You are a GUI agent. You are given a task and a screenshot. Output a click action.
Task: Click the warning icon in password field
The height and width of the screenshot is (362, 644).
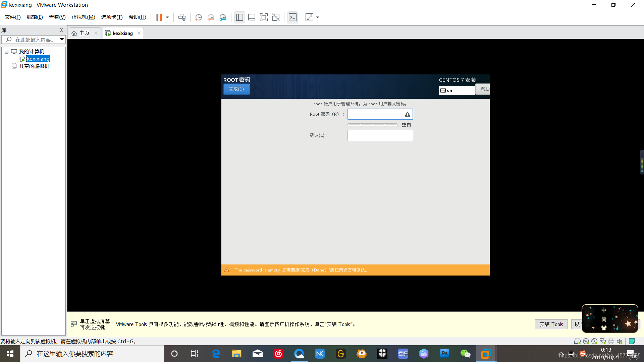tap(407, 114)
